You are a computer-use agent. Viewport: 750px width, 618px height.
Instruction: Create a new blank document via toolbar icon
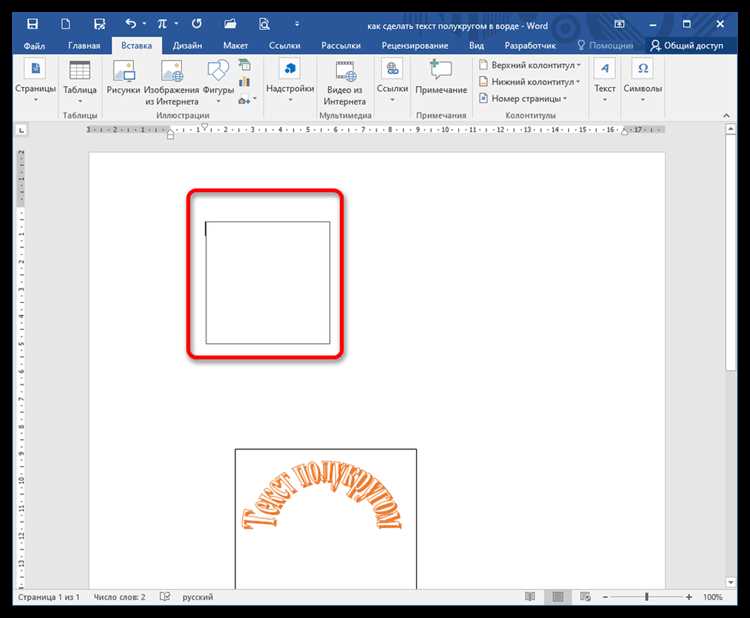click(66, 24)
